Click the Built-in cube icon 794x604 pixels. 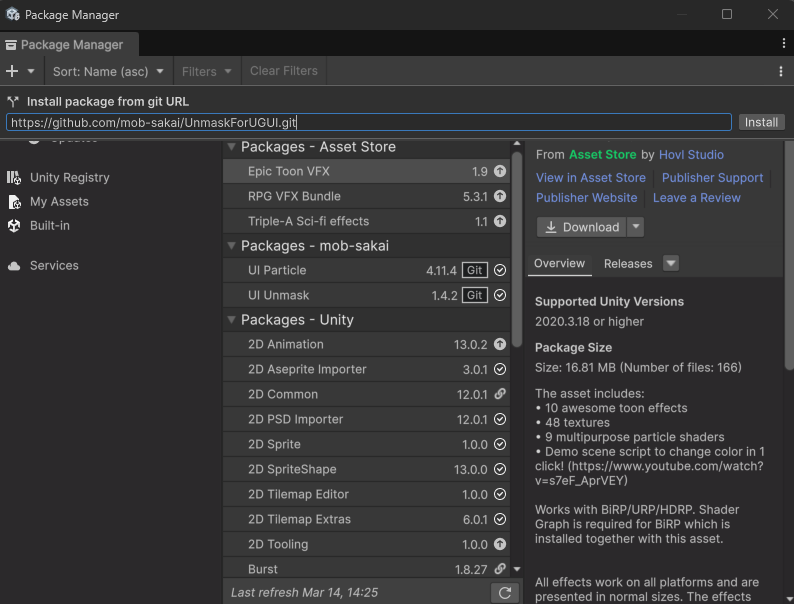click(x=14, y=226)
